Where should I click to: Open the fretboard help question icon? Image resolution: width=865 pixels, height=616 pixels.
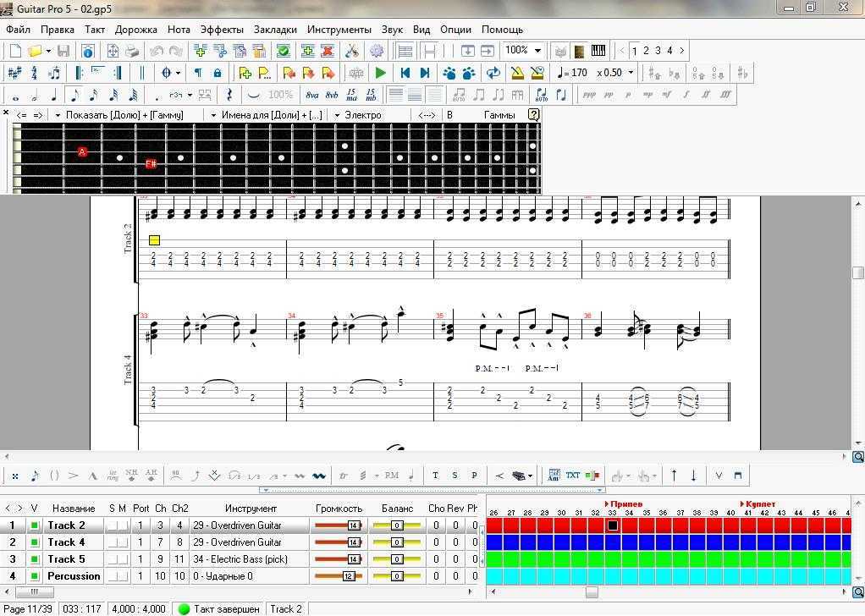point(533,114)
